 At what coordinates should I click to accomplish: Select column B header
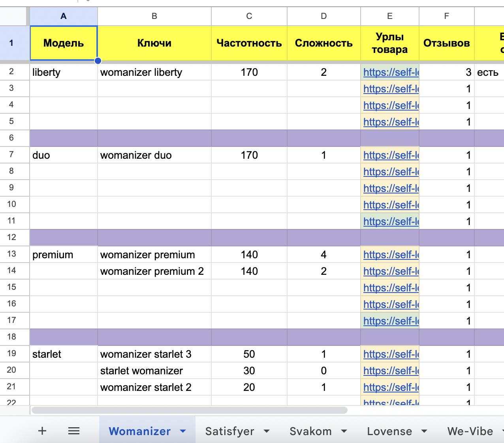(x=154, y=16)
